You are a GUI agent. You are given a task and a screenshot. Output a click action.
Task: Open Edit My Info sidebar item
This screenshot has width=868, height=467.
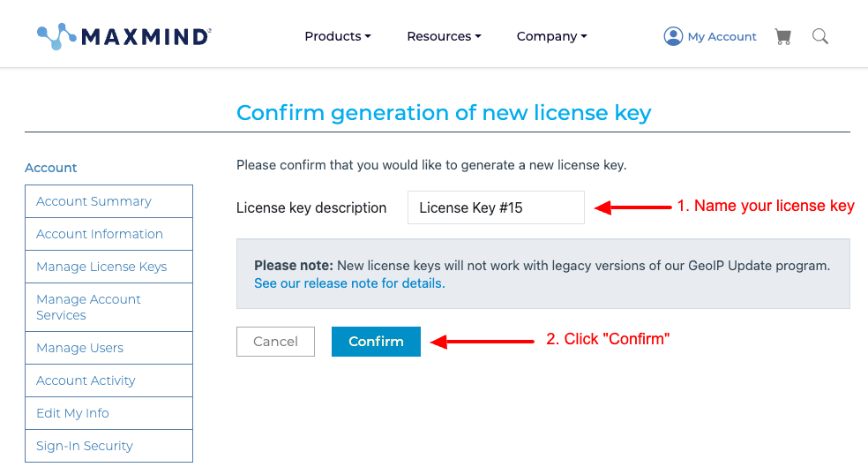(109, 413)
